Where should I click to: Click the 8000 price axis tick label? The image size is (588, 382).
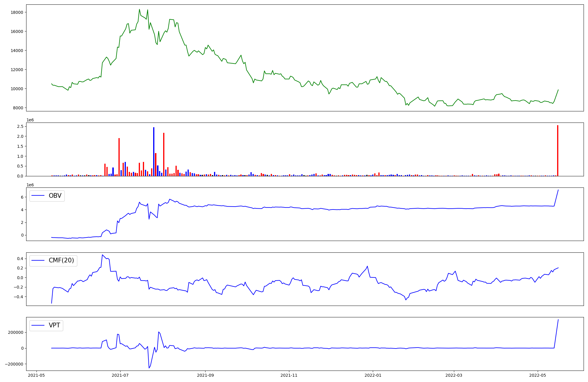18,108
